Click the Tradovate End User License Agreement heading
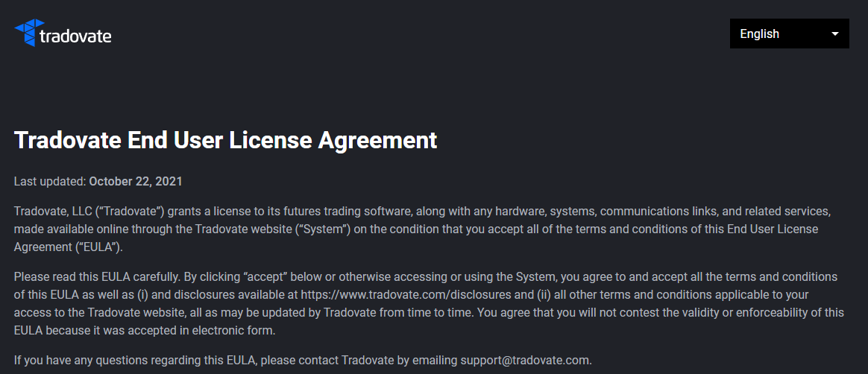Image resolution: width=868 pixels, height=374 pixels. [x=225, y=140]
